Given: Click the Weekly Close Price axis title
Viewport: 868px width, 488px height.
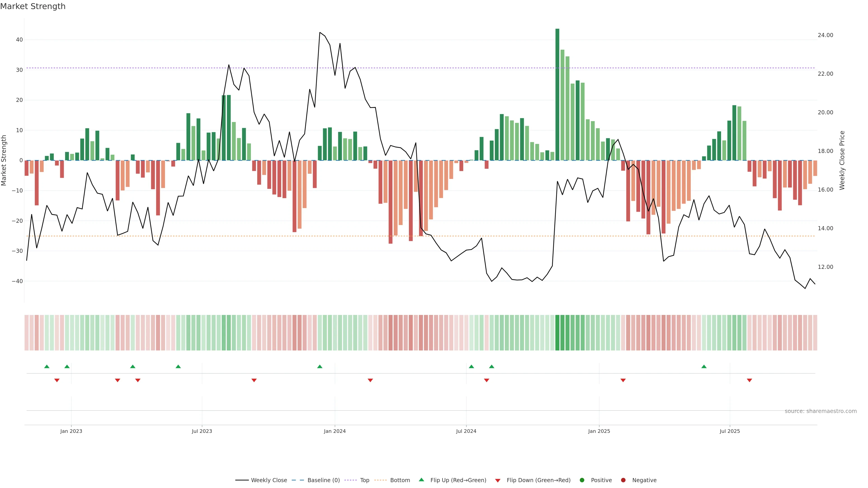Looking at the screenshot, I should pyautogui.click(x=842, y=160).
